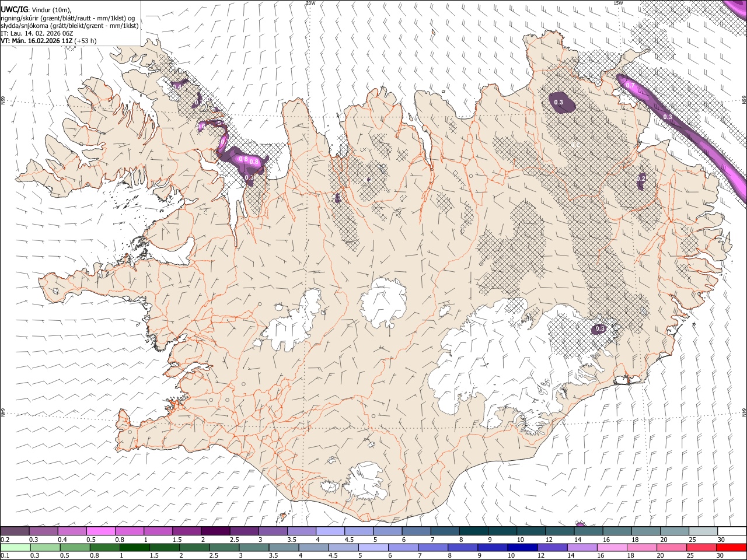Select the "30" label under the lower scale
Image resolution: width=747 pixels, height=560 pixels.
(721, 556)
